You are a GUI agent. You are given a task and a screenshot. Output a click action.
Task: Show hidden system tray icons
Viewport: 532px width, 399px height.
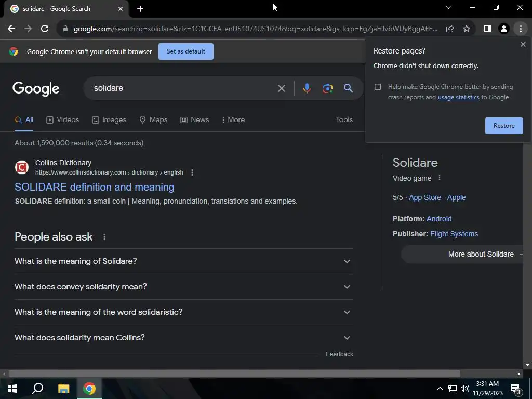[x=440, y=389]
